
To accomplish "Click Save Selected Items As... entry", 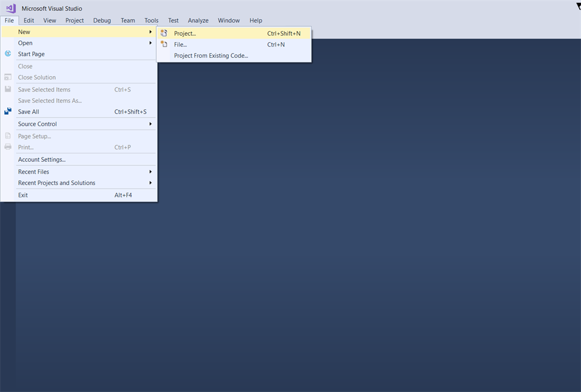I will [78, 101].
